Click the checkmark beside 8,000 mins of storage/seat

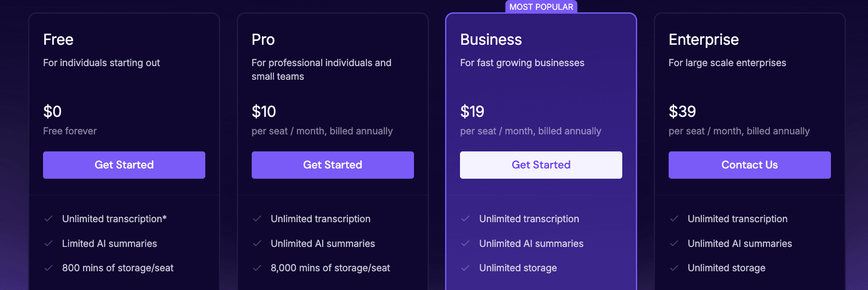pos(257,268)
